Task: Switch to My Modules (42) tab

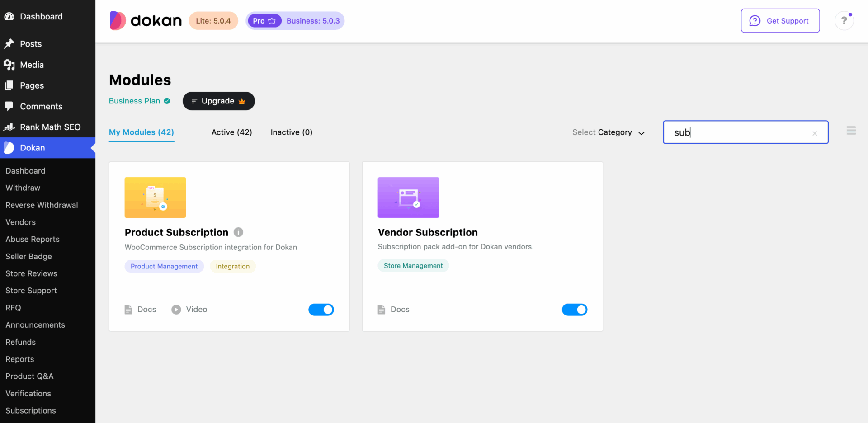Action: tap(142, 132)
